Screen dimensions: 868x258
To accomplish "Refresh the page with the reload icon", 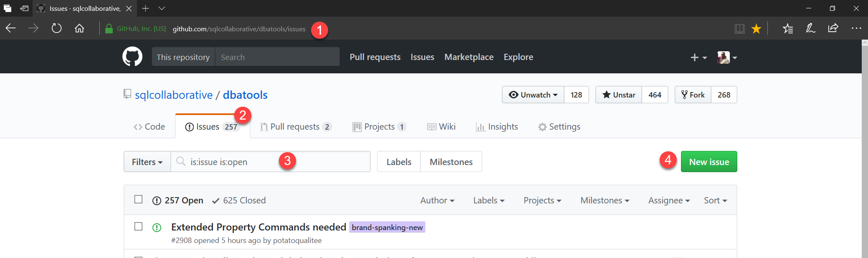I will pyautogui.click(x=56, y=28).
